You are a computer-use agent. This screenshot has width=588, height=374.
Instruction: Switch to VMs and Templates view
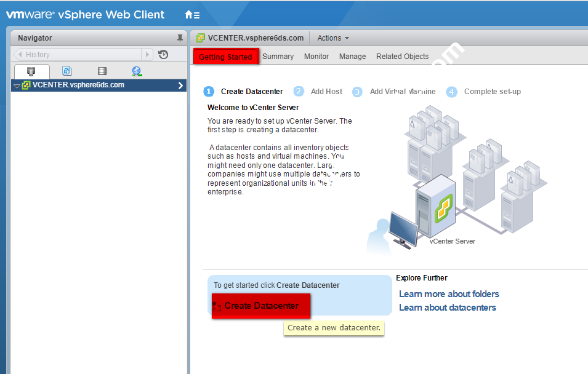coord(66,71)
